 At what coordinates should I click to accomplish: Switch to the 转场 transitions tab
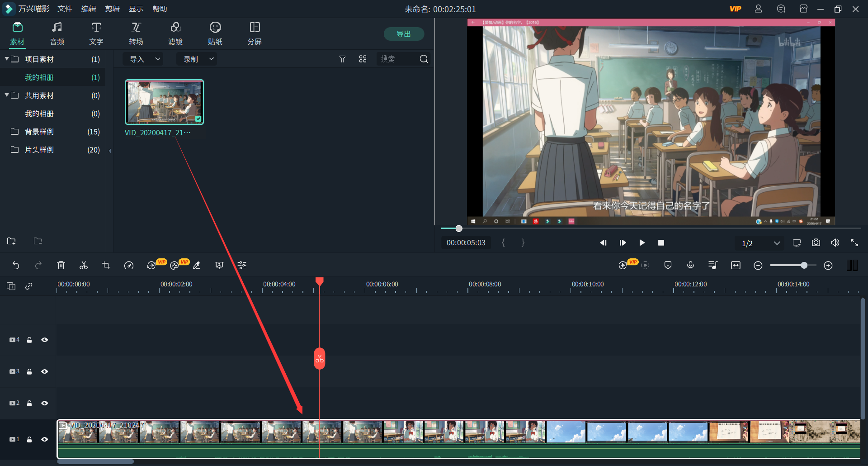point(136,33)
